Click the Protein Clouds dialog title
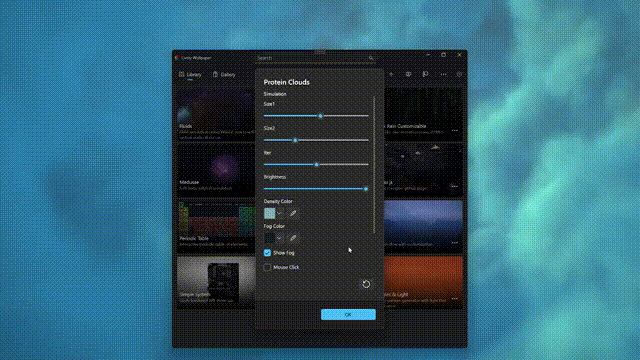The width and height of the screenshot is (640, 360). coord(287,82)
